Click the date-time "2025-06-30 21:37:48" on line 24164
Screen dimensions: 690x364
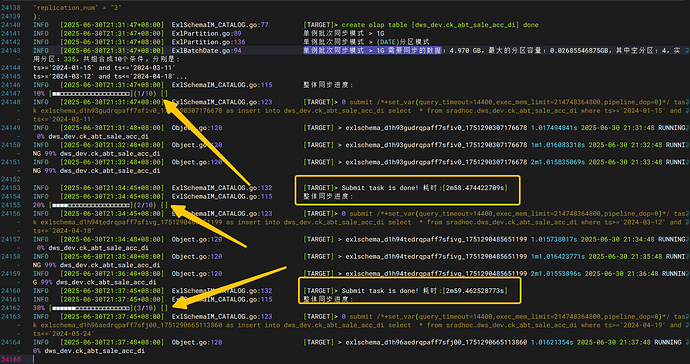(614, 342)
